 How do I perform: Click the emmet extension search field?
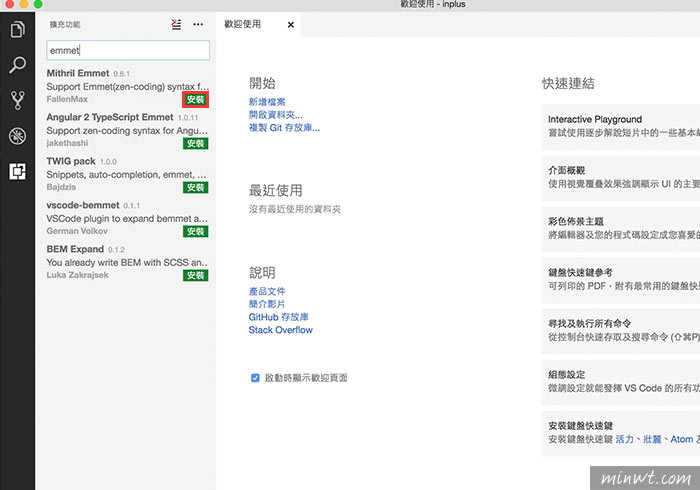(x=128, y=50)
